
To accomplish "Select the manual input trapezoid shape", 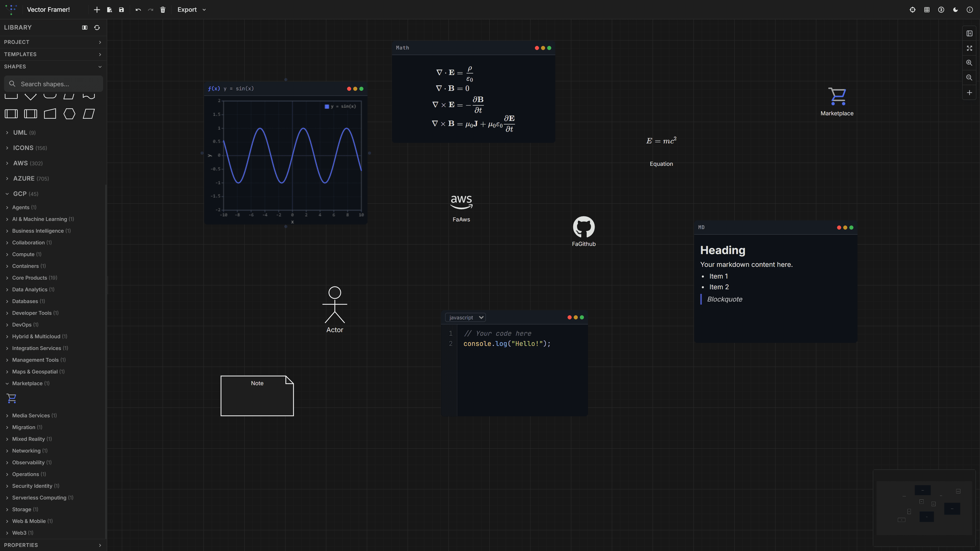I will pyautogui.click(x=50, y=114).
